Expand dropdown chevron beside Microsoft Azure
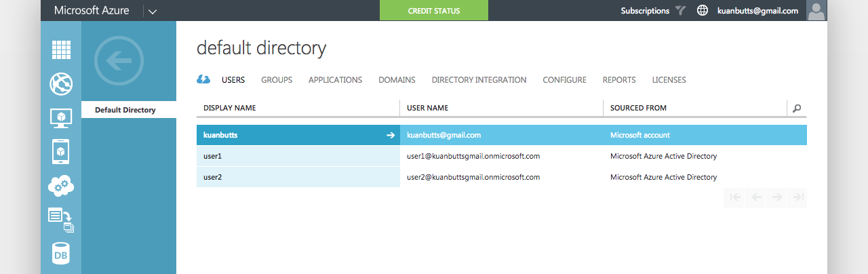Image resolution: width=868 pixels, height=274 pixels. click(152, 11)
